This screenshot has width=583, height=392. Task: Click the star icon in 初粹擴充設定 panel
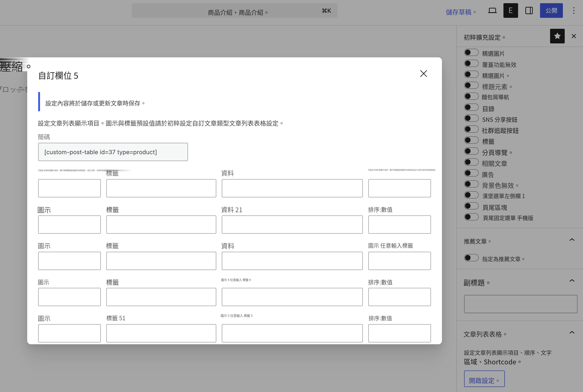coord(557,36)
